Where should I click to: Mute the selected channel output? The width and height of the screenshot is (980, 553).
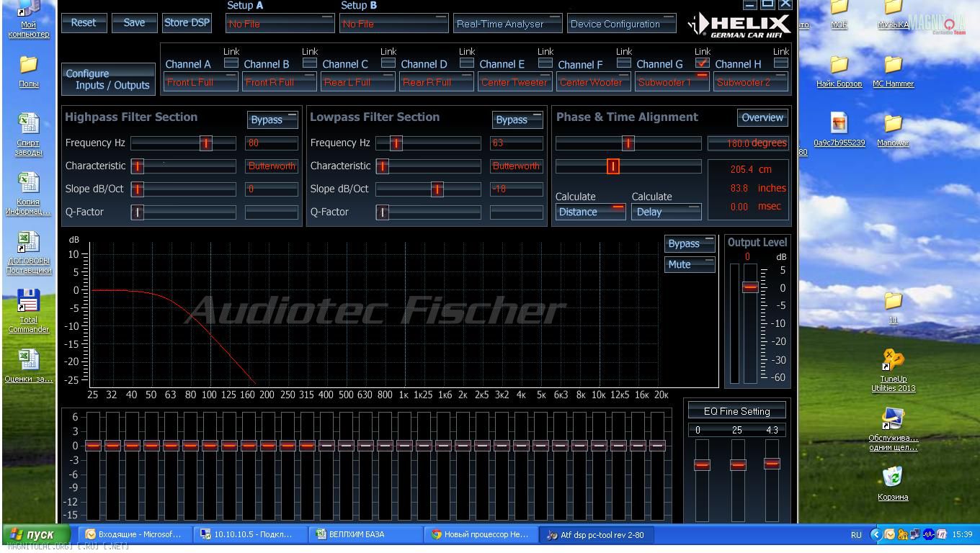[690, 264]
